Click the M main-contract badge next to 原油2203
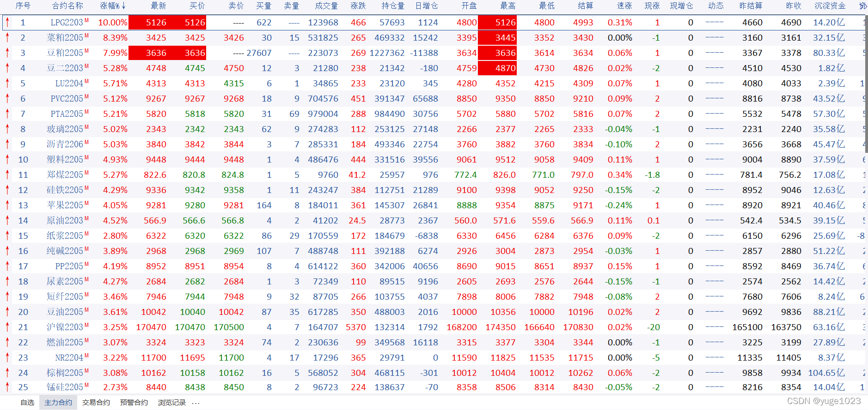The width and height of the screenshot is (868, 410). click(x=87, y=218)
